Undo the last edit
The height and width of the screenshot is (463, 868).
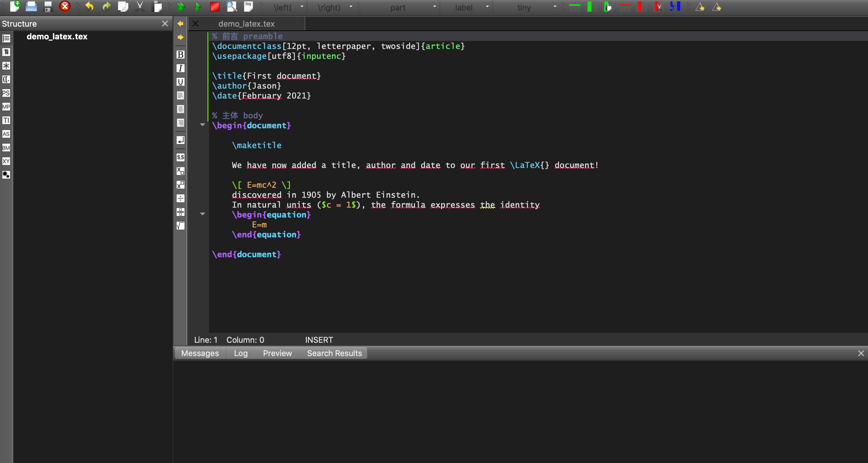(89, 7)
